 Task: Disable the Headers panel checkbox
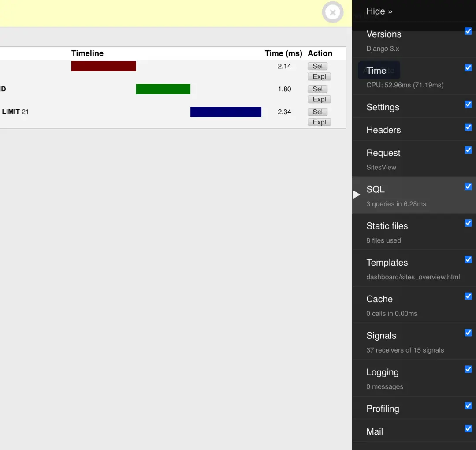coord(468,127)
